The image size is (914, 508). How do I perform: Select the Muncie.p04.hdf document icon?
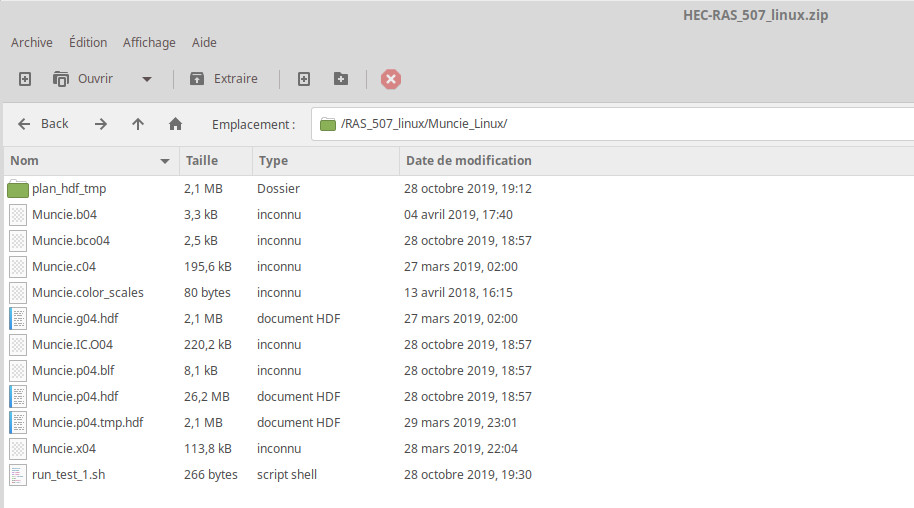coord(17,397)
